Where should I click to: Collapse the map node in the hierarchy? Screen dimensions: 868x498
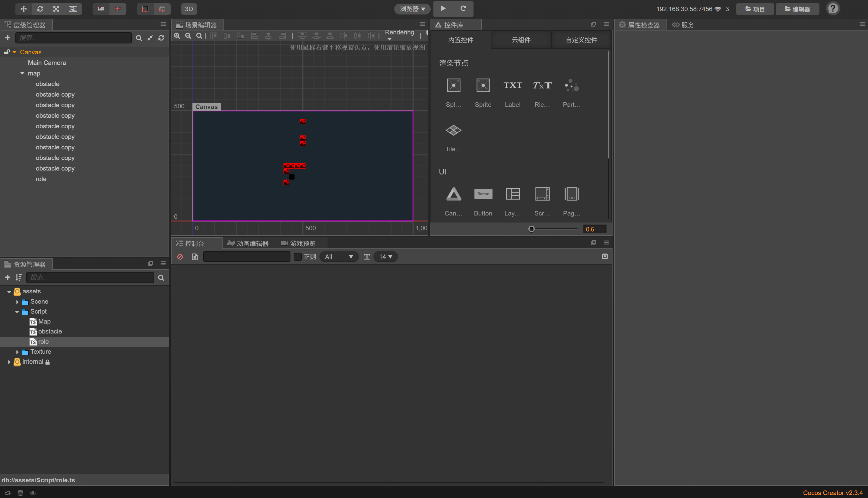(x=23, y=74)
